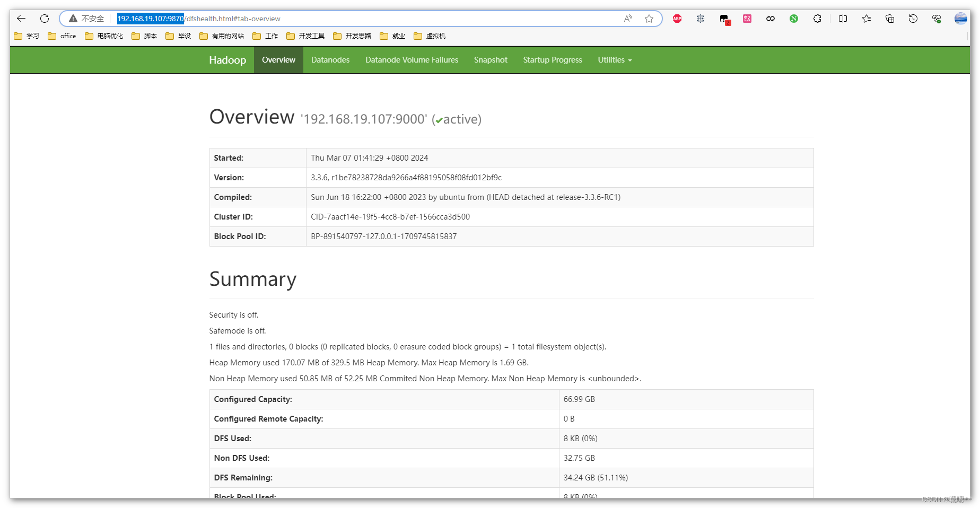Viewport: 980px width, 508px height.
Task: Click the Non Heap Memory used line
Action: [425, 379]
